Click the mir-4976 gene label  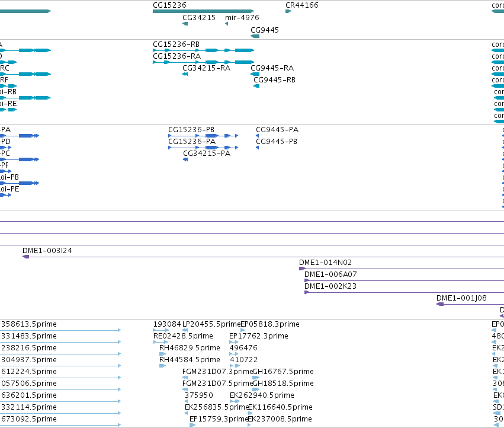click(x=242, y=17)
